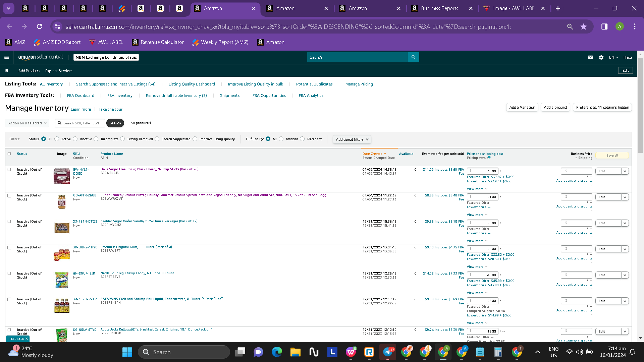This screenshot has width=644, height=362.
Task: Tick the select-all checkbox in table header
Action: (9, 154)
